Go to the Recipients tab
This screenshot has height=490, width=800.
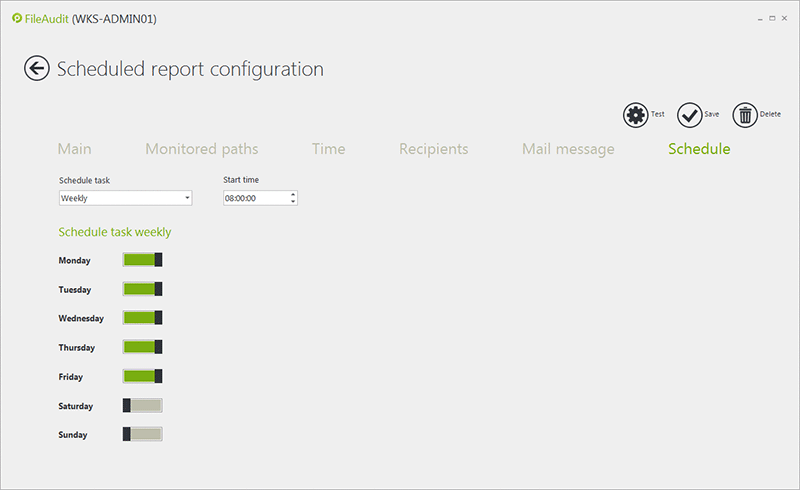pos(433,149)
